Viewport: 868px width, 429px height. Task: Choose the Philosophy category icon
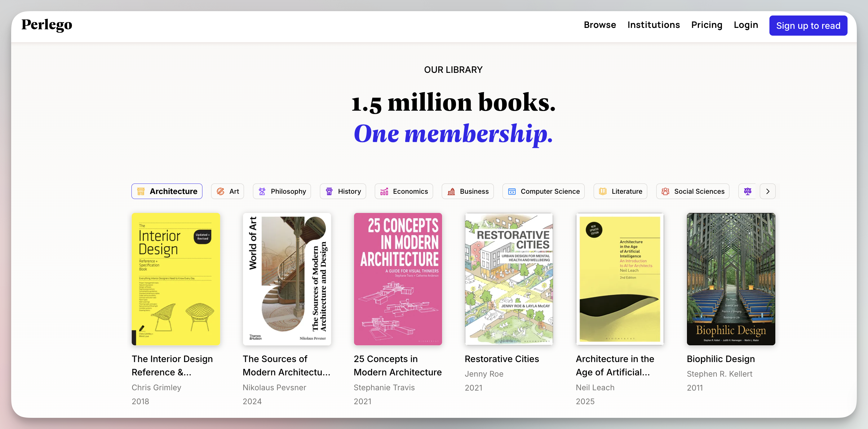262,192
